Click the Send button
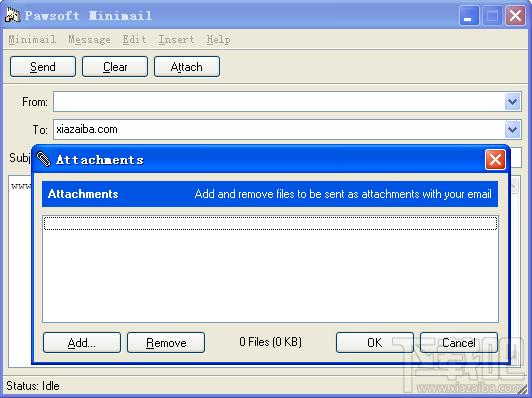This screenshot has width=532, height=398. [43, 67]
